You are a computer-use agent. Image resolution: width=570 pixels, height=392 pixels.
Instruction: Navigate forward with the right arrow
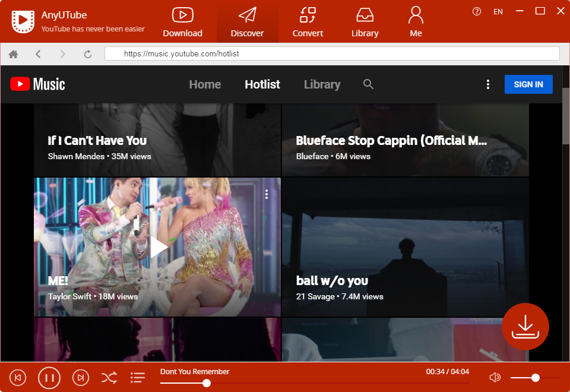[63, 54]
